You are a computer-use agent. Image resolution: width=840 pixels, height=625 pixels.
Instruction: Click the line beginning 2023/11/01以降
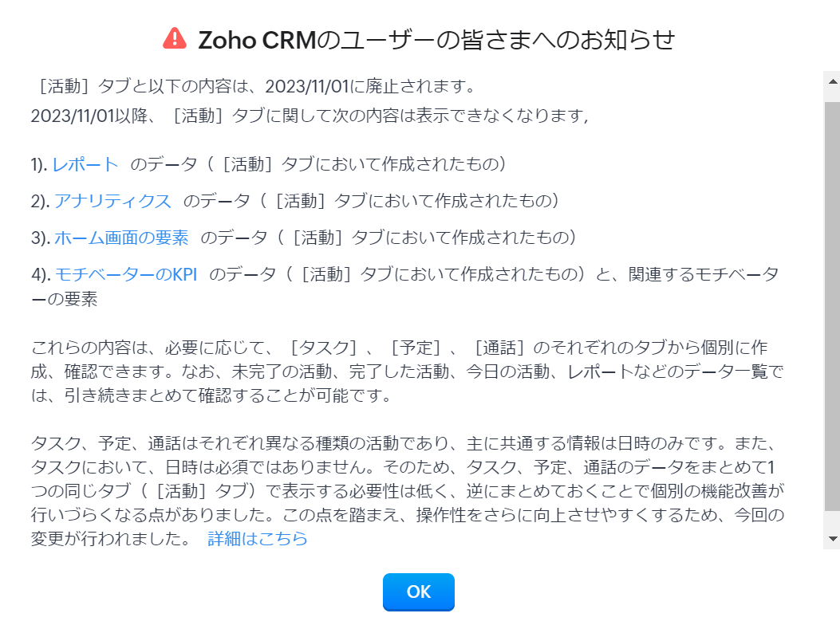point(310,116)
